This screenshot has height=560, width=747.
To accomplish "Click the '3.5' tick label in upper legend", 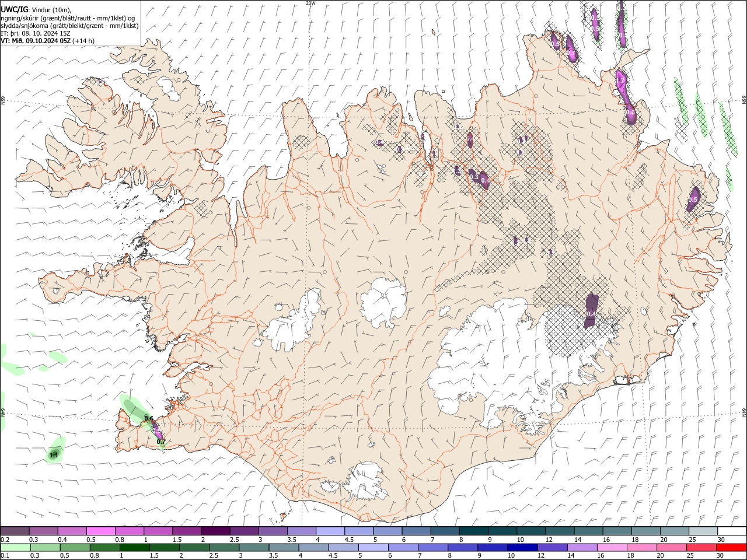I will (292, 540).
